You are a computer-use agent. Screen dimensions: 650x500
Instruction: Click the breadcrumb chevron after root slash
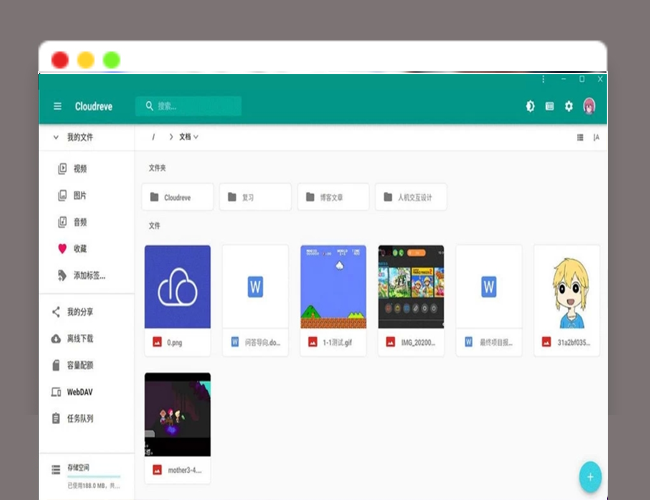tap(171, 137)
